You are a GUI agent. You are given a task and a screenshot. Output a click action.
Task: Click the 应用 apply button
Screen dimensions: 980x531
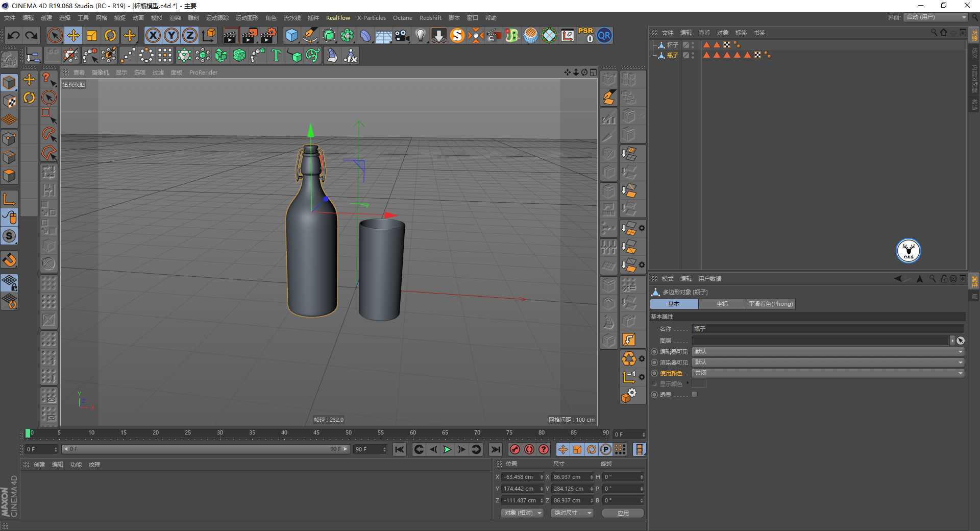tap(623, 513)
